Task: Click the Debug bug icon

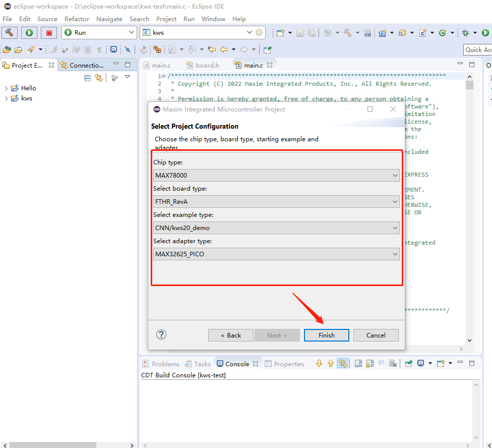Action: (466, 33)
